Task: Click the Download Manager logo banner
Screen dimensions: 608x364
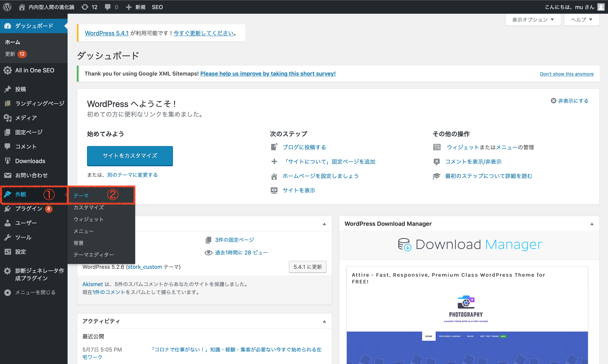Action: coord(470,245)
